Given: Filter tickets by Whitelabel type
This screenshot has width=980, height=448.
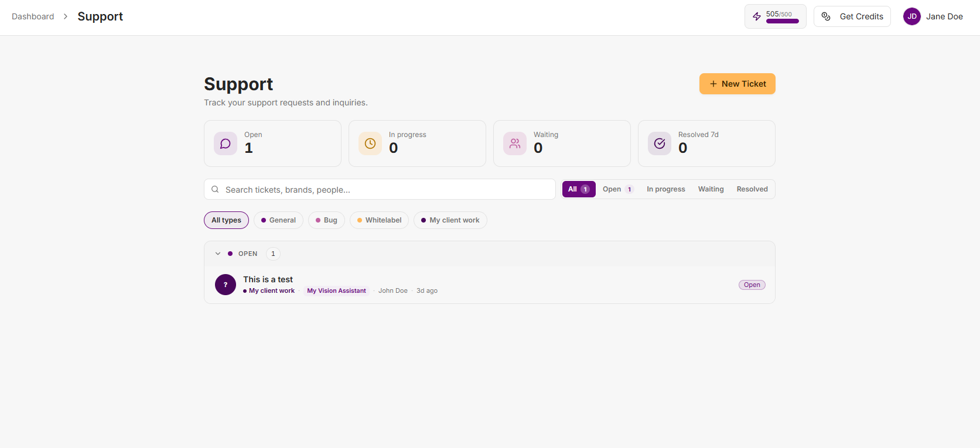Looking at the screenshot, I should (379, 220).
